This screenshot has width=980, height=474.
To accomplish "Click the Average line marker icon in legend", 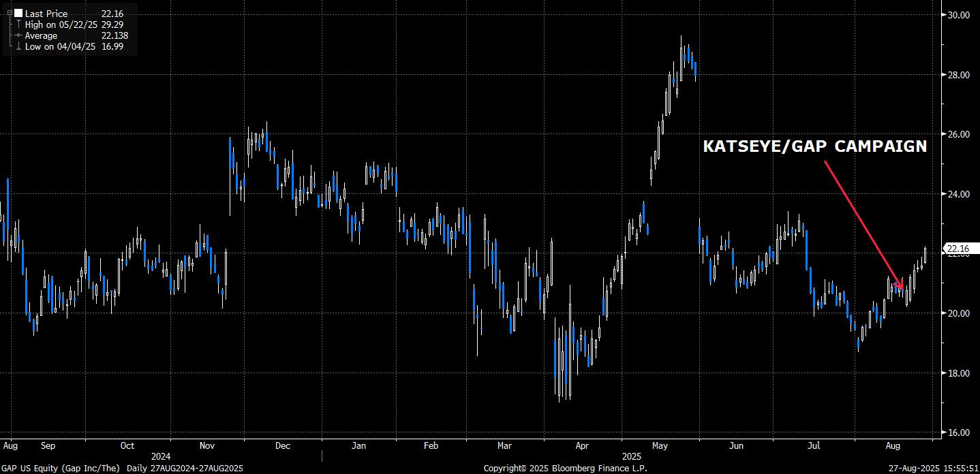I will (17, 35).
